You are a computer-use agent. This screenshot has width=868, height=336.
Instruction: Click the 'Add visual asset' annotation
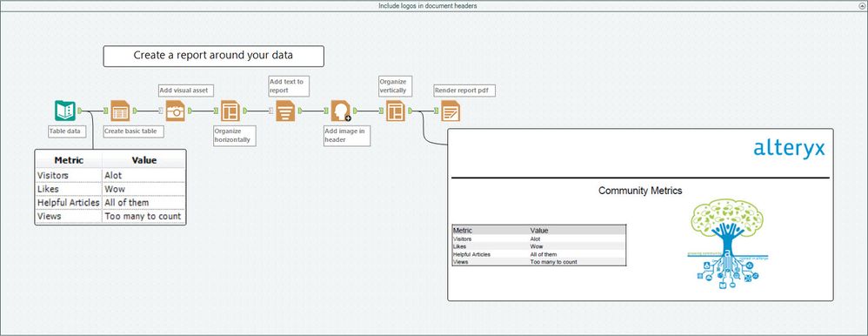185,90
